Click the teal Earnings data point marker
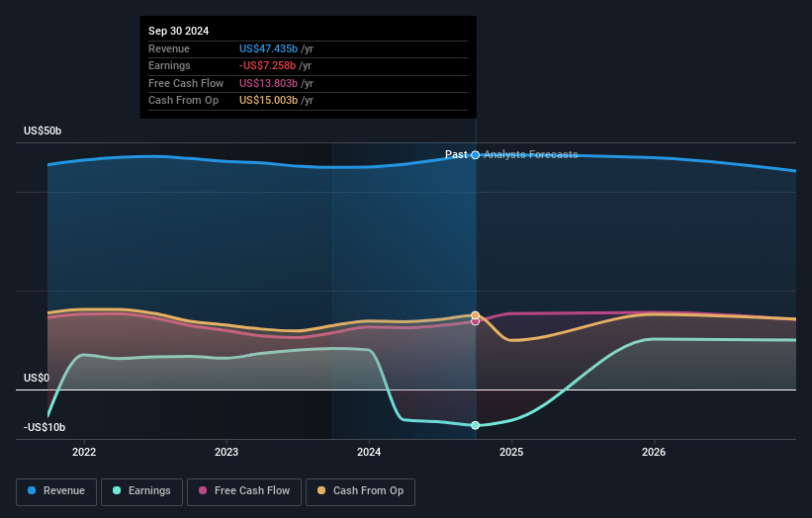The image size is (812, 518). (476, 425)
